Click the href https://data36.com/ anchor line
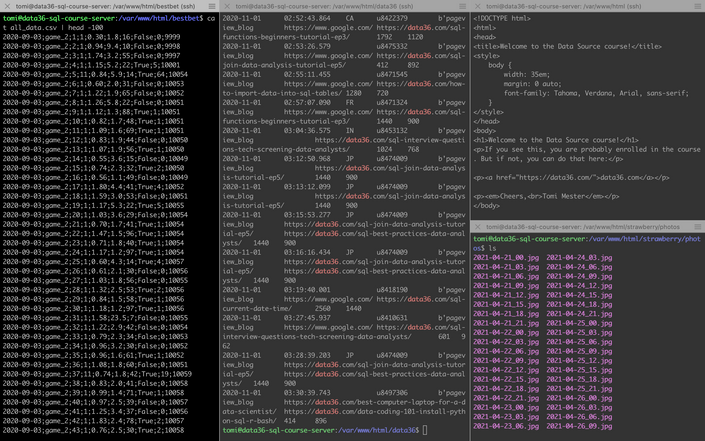705x441 pixels. (571, 178)
